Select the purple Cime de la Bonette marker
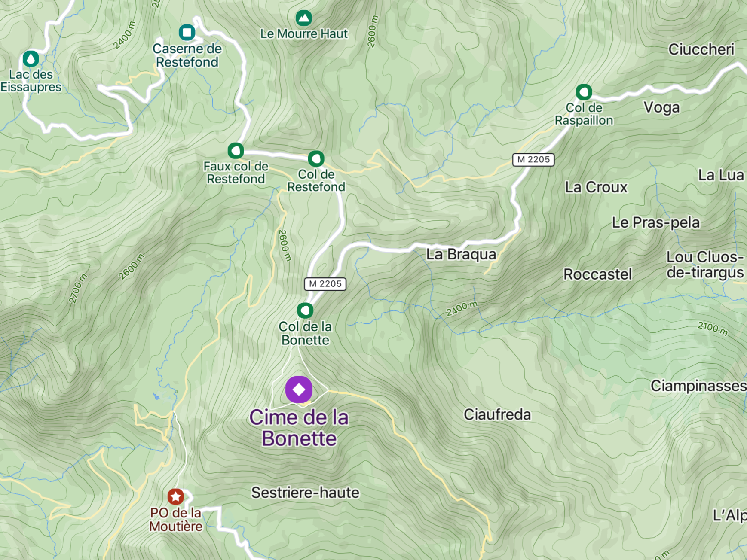The image size is (747, 560). tap(299, 390)
